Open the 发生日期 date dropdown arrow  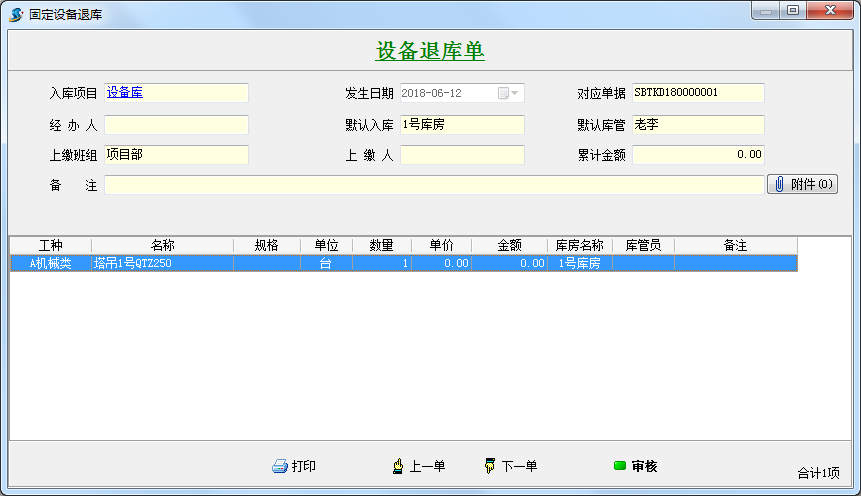point(514,93)
